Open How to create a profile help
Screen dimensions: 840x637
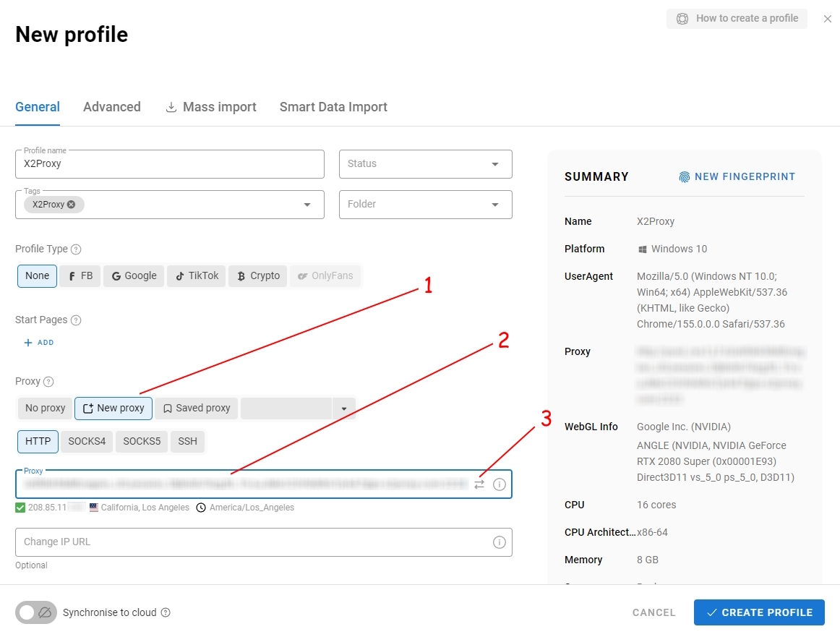tap(737, 19)
